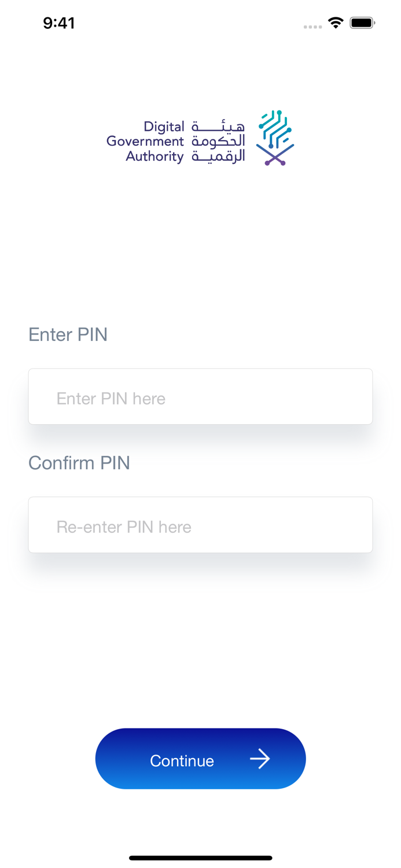Tap the Re-enter PIN placeholder text
This screenshot has height=868, width=401.
coord(123,527)
